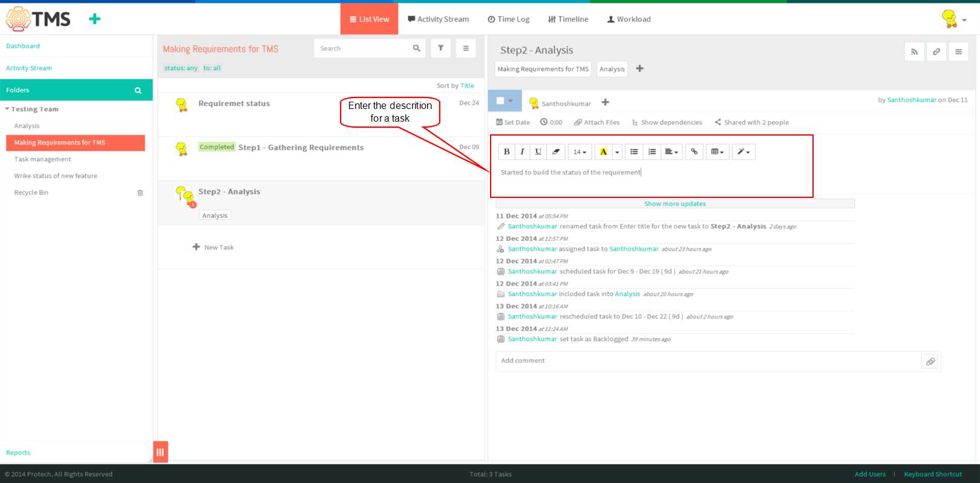Switch to the Activity Stream tab
Screen dimensions: 980x483
439,19
